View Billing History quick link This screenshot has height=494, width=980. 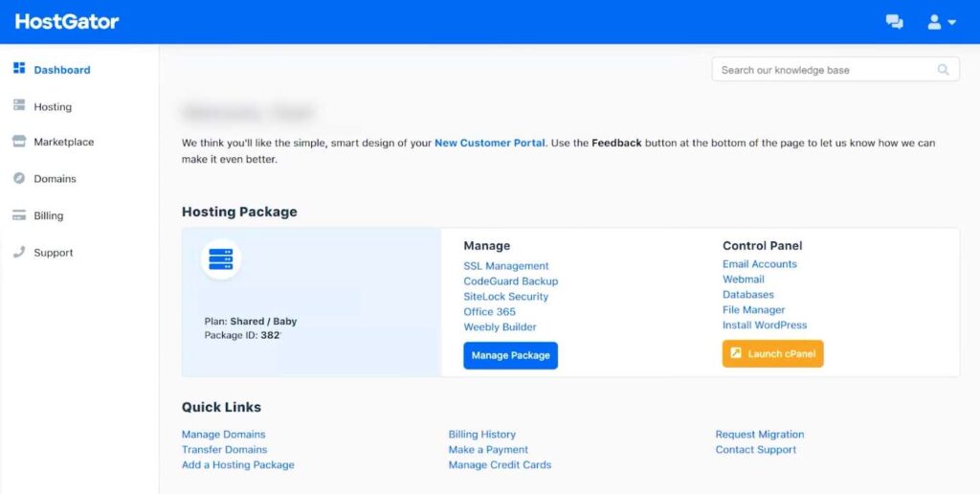482,434
